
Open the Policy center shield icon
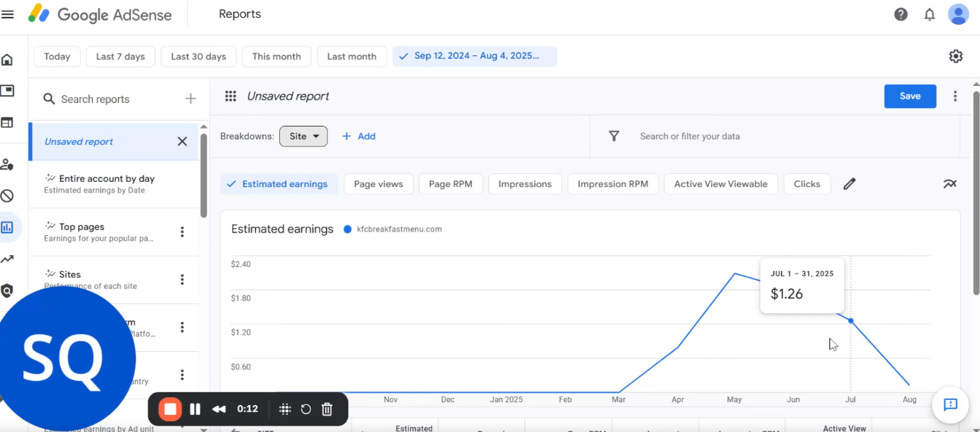pyautogui.click(x=7, y=291)
